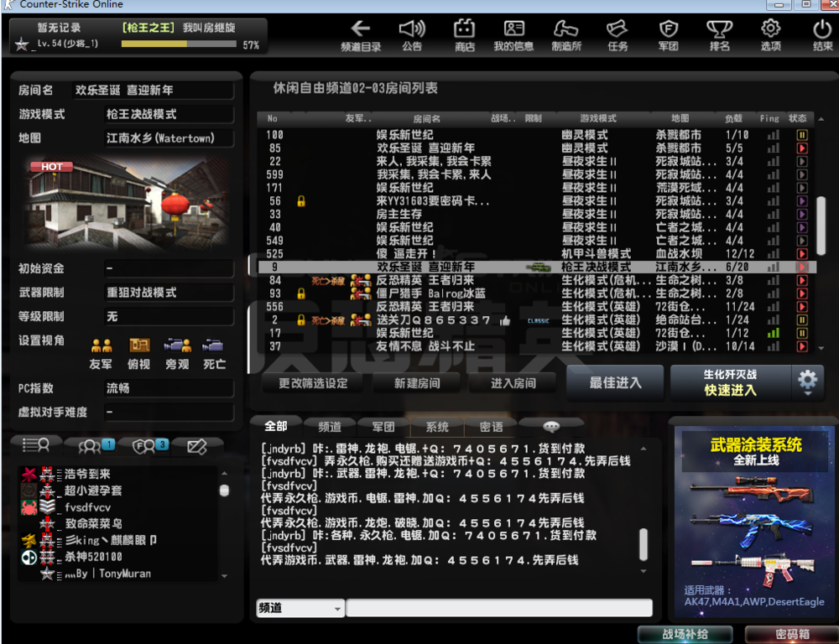Click the Watertown map preview thumbnail

127,205
